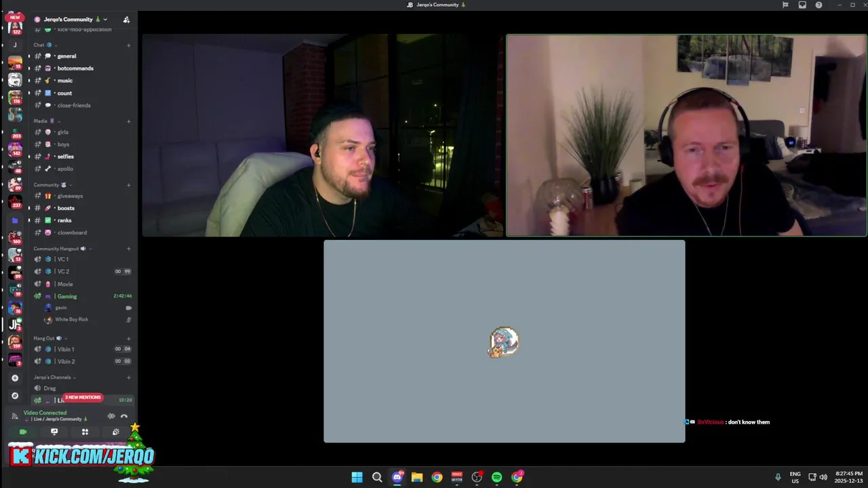
Task: Join the VC 2 voice channel
Action: (81, 271)
